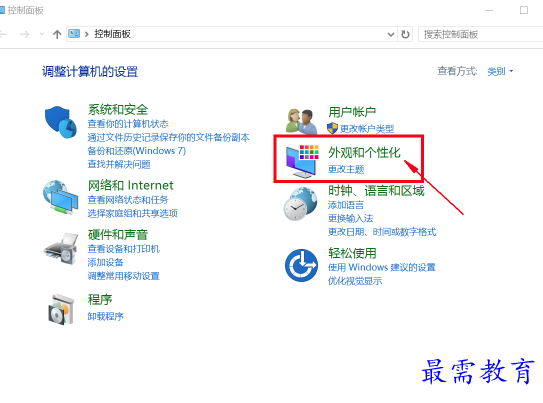Click the recent locations dropdown arrow
Image resolution: width=543 pixels, height=403 pixels.
42,34
